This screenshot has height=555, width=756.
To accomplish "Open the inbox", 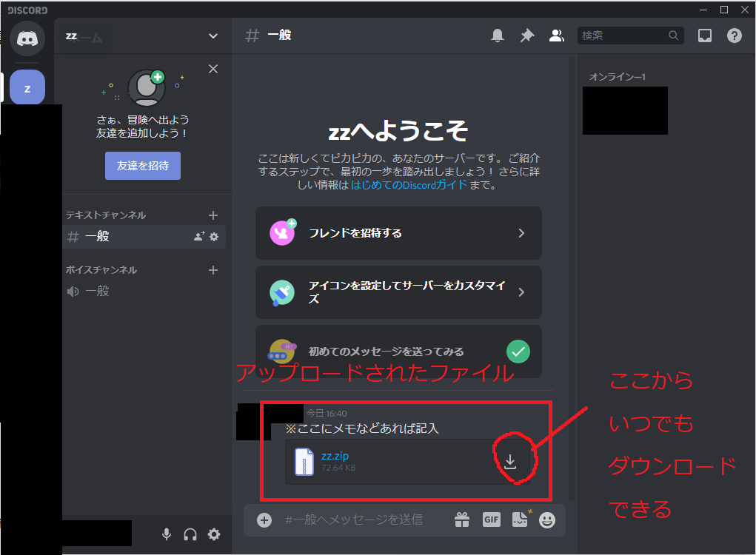I will point(705,36).
